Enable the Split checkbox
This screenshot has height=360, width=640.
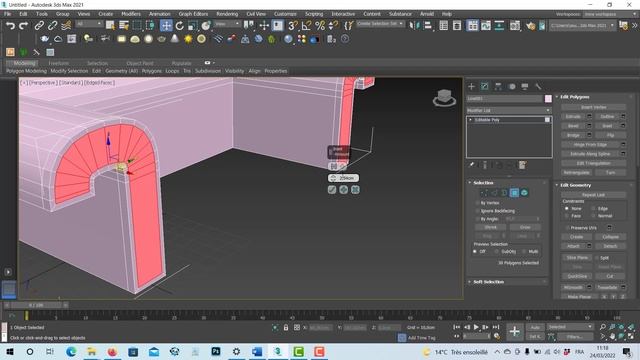point(597,258)
